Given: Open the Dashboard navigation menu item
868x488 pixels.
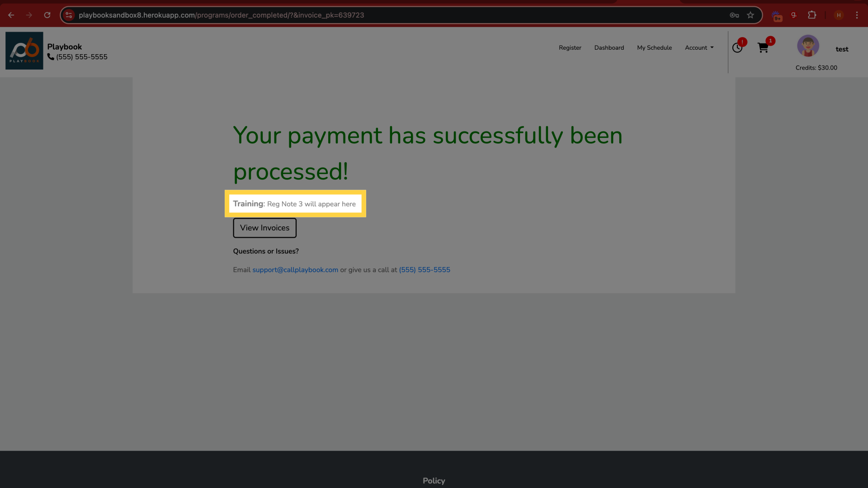Looking at the screenshot, I should [x=609, y=47].
